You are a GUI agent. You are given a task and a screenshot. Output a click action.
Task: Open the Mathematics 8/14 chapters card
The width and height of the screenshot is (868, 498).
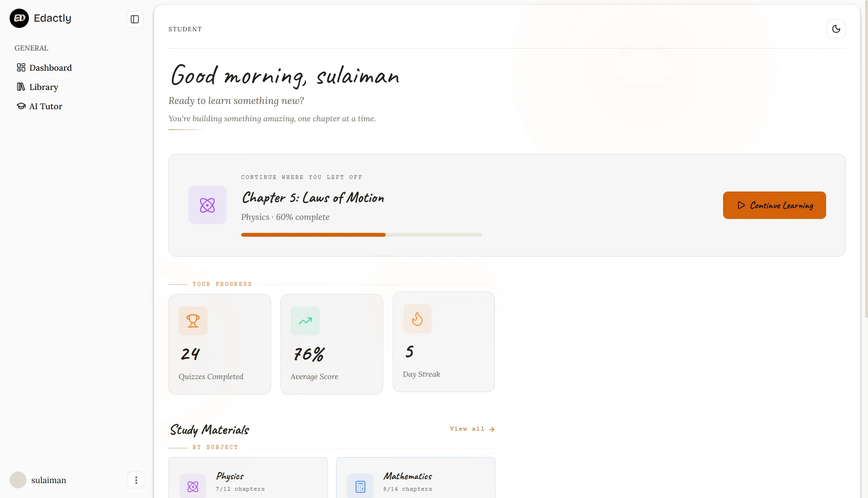click(415, 478)
